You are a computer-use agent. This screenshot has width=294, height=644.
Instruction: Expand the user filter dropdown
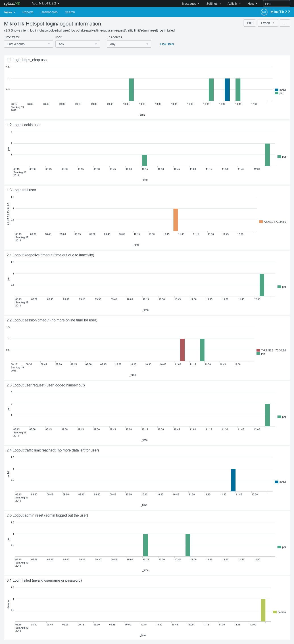[78, 44]
